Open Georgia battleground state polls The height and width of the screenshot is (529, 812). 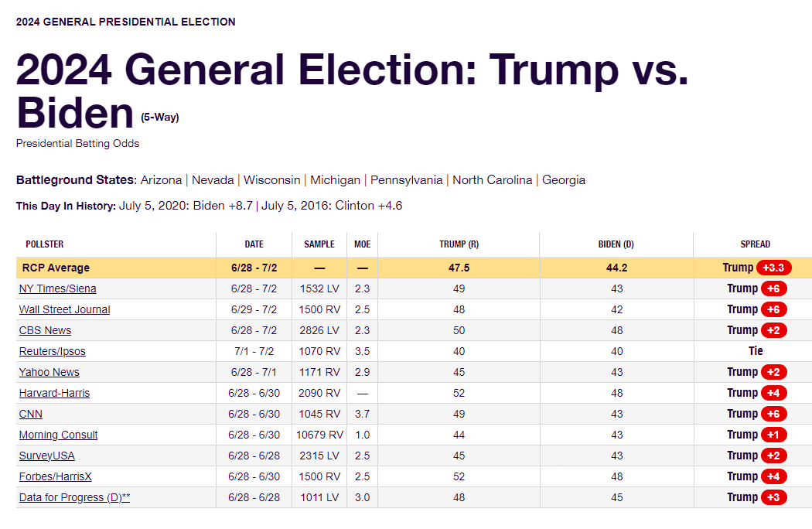(564, 180)
